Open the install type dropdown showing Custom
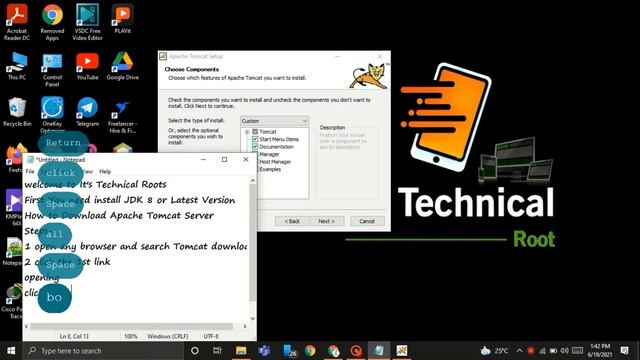Screen dimensions: 640x360 point(274,121)
